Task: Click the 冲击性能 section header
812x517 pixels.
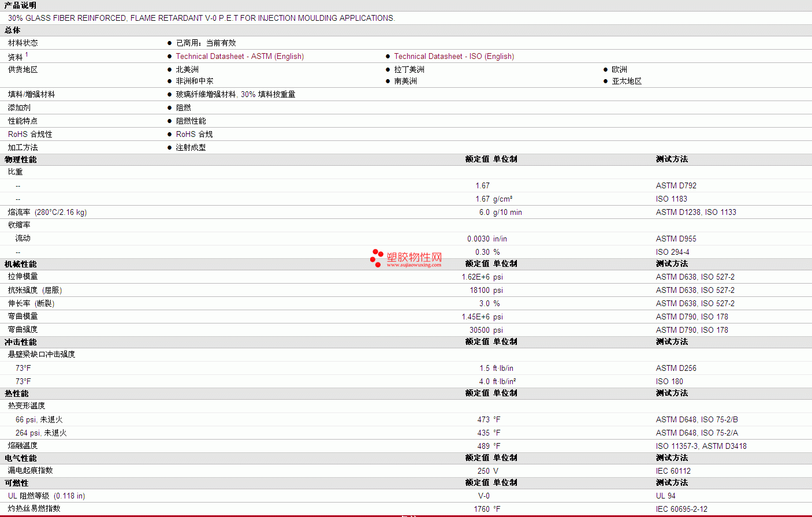Action: (21, 342)
